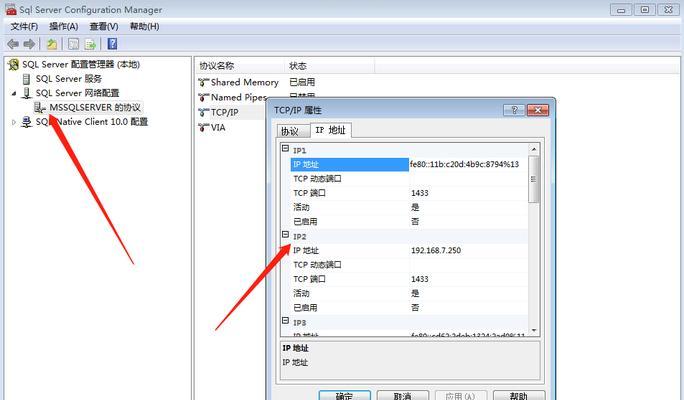Select the MSSQLSERVER 的协议 tree item

click(x=95, y=107)
